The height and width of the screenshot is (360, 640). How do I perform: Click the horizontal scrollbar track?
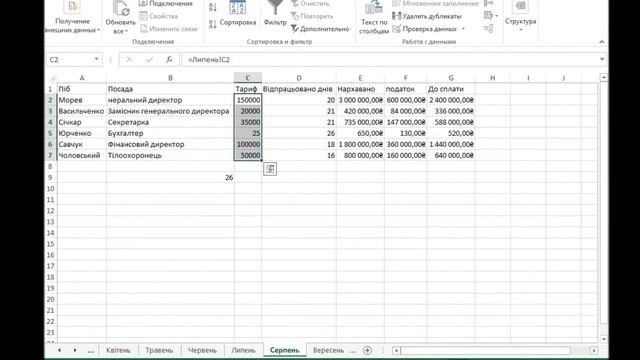tap(495, 351)
